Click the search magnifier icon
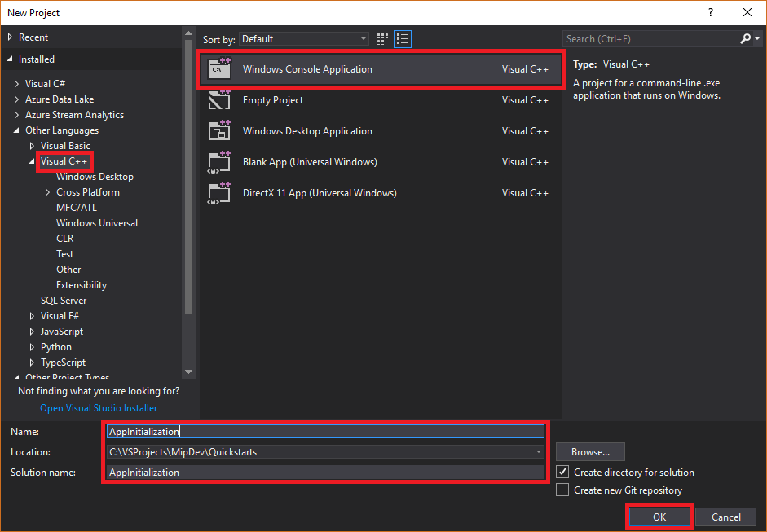 tap(746, 38)
